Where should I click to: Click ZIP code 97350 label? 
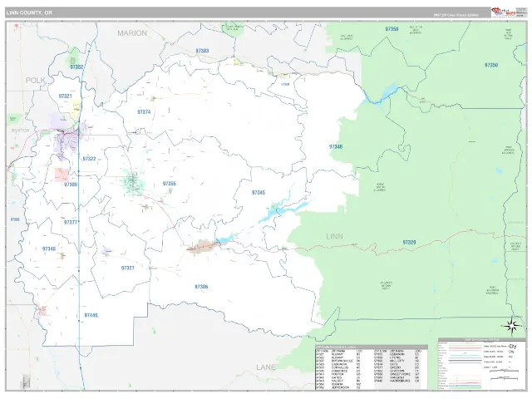point(491,65)
